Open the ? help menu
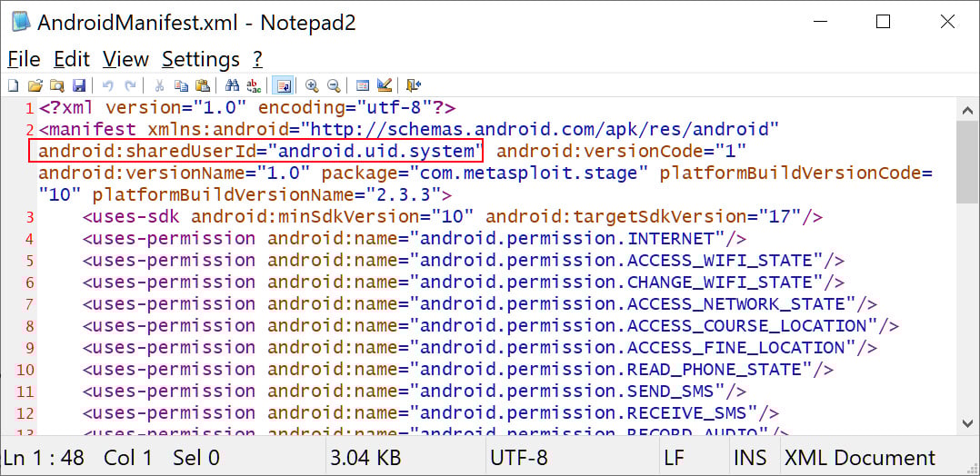 pos(257,59)
